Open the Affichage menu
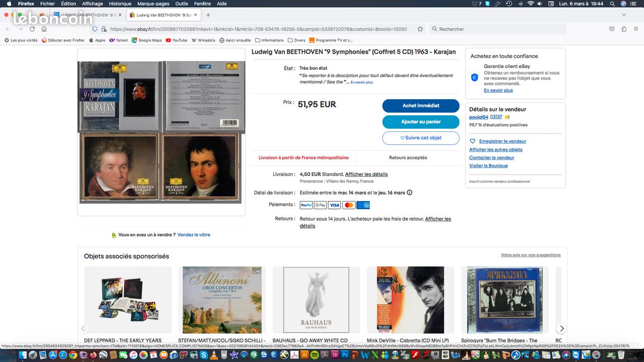 [92, 3]
